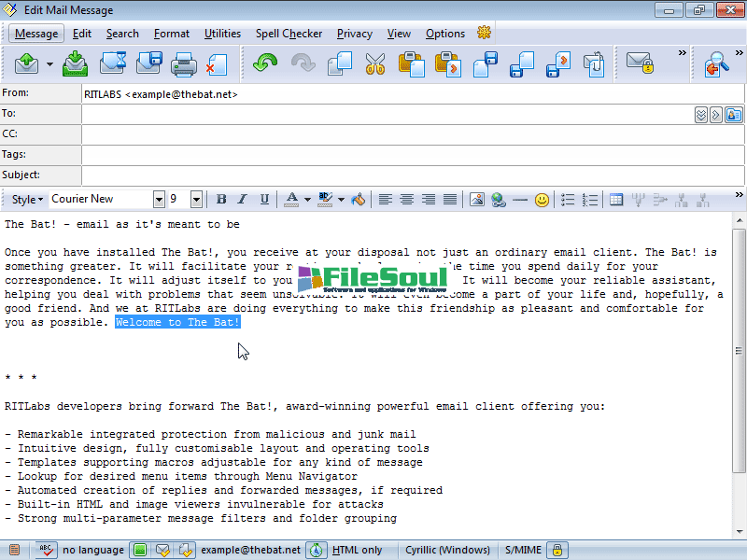The height and width of the screenshot is (560, 747).
Task: Click the address book icon in To row
Action: tap(734, 115)
